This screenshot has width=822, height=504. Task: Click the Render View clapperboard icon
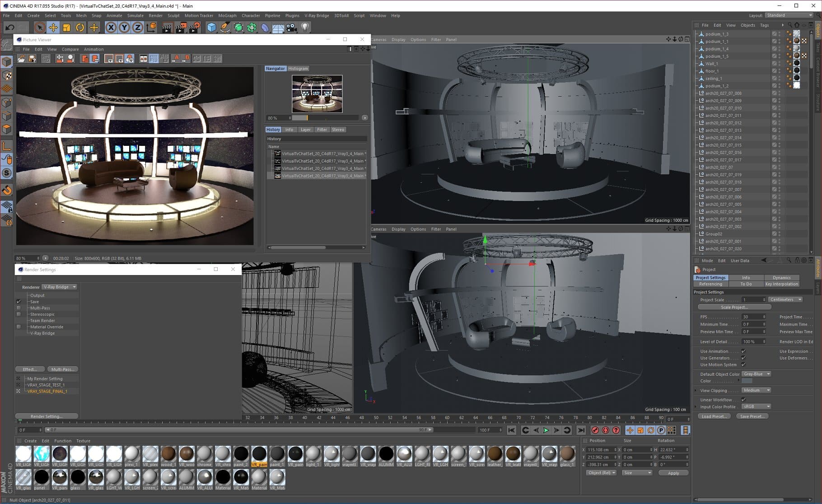click(x=167, y=28)
